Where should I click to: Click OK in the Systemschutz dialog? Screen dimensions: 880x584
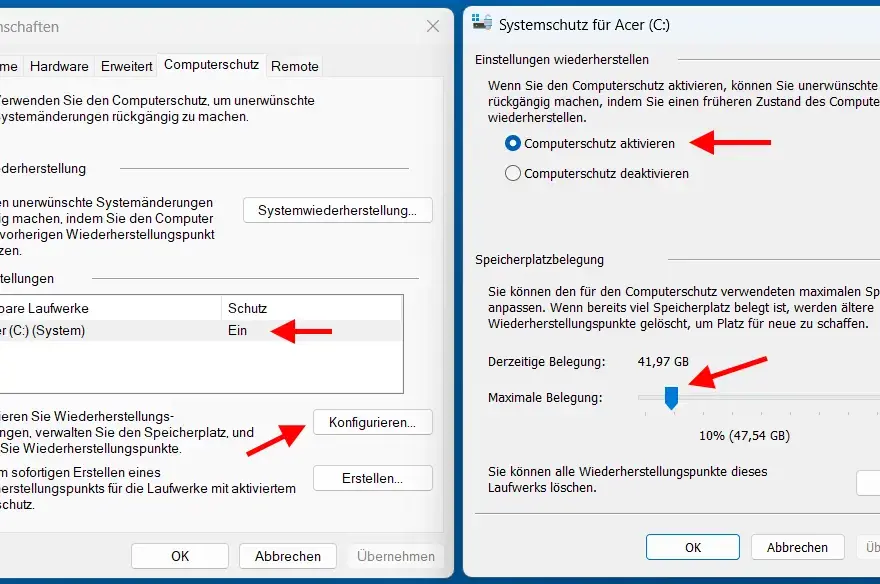692,547
